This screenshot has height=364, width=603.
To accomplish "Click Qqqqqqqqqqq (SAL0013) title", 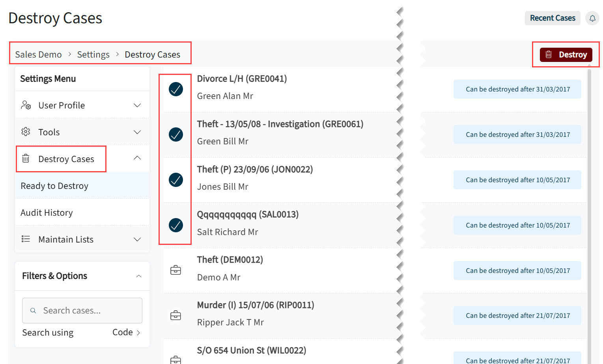I will [248, 215].
